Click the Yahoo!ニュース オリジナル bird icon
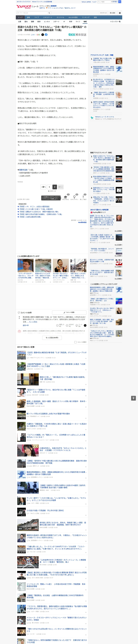Screen dimensions: 138x644 (92, 118)
